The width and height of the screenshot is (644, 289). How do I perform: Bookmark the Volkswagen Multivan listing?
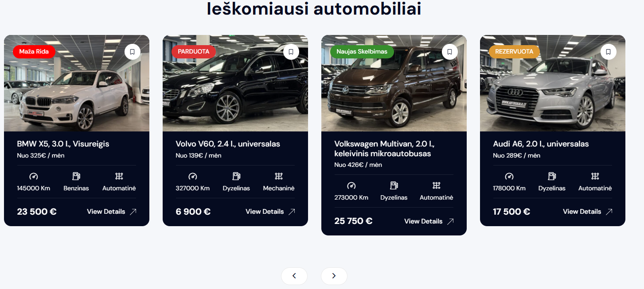tap(450, 52)
